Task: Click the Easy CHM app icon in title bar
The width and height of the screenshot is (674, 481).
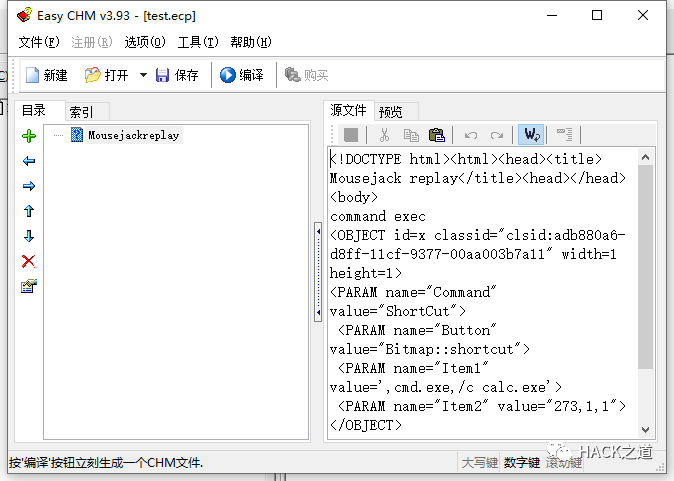Action: (x=25, y=15)
